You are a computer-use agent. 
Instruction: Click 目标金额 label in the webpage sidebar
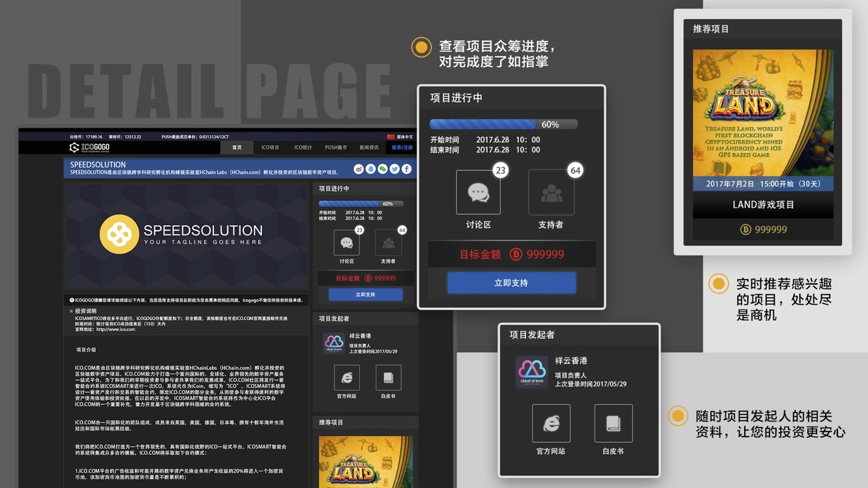348,278
